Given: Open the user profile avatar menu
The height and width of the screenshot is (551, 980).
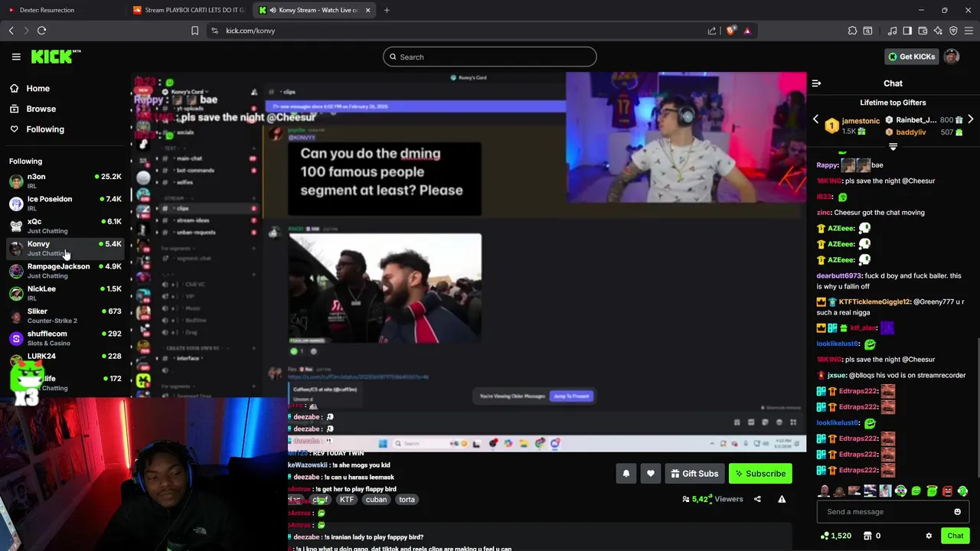Looking at the screenshot, I should [x=952, y=57].
